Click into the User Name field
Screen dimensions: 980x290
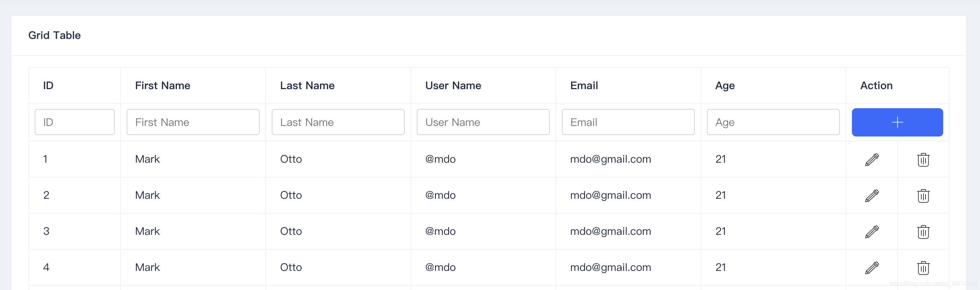[x=483, y=122]
